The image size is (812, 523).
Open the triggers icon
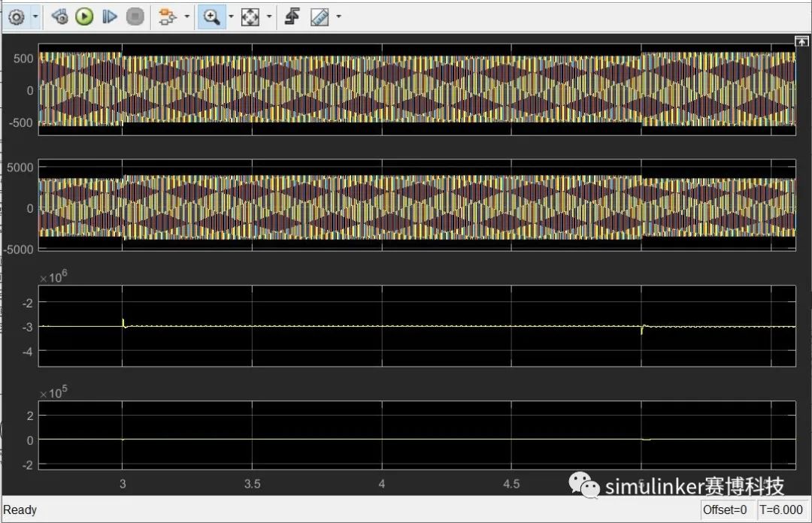[292, 17]
